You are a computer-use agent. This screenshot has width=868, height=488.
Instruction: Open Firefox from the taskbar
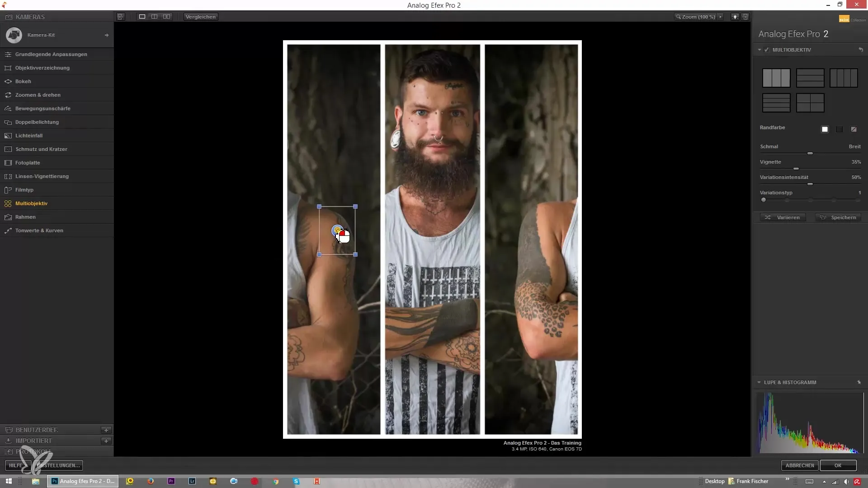(151, 481)
